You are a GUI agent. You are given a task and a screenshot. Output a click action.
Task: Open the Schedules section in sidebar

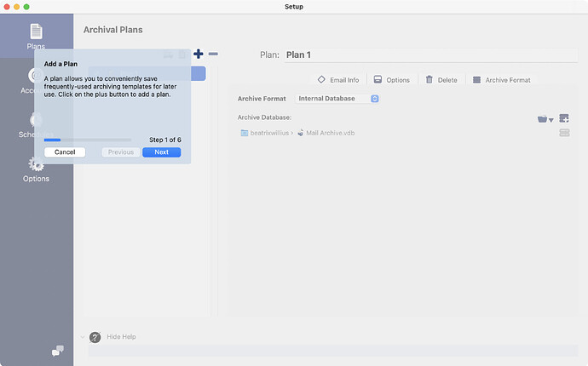coord(36,125)
